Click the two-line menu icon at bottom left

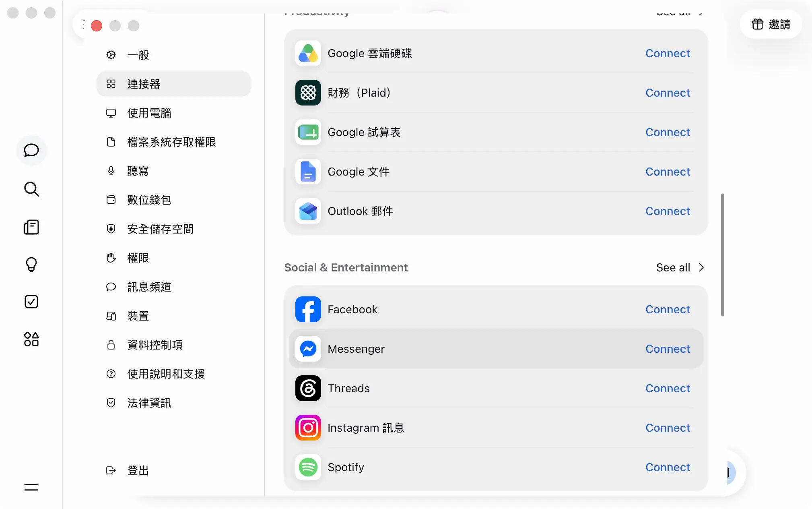pyautogui.click(x=31, y=487)
